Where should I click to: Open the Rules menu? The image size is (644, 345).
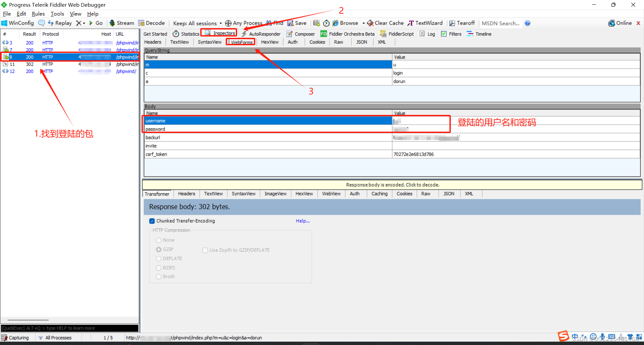coord(38,14)
